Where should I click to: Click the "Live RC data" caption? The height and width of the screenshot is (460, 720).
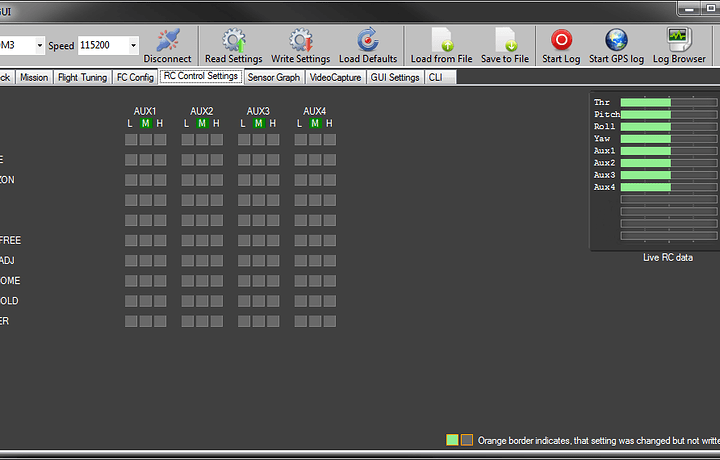tap(668, 258)
